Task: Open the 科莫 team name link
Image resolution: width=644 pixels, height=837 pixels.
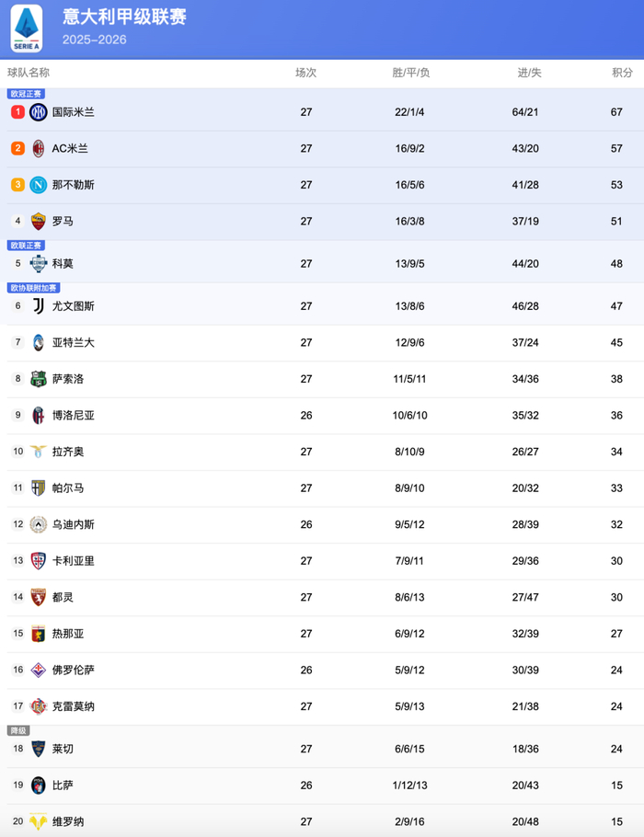Action: (63, 264)
